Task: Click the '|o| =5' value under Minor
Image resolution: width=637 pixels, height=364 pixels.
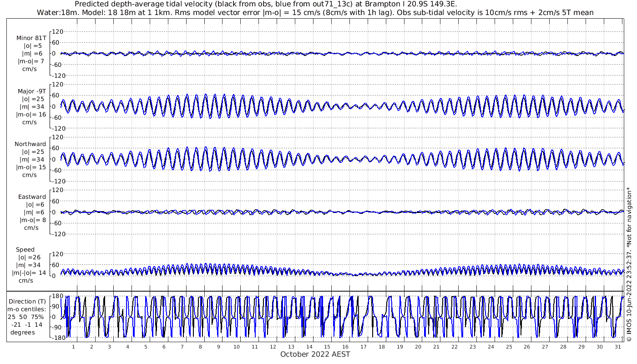Action: pos(33,46)
